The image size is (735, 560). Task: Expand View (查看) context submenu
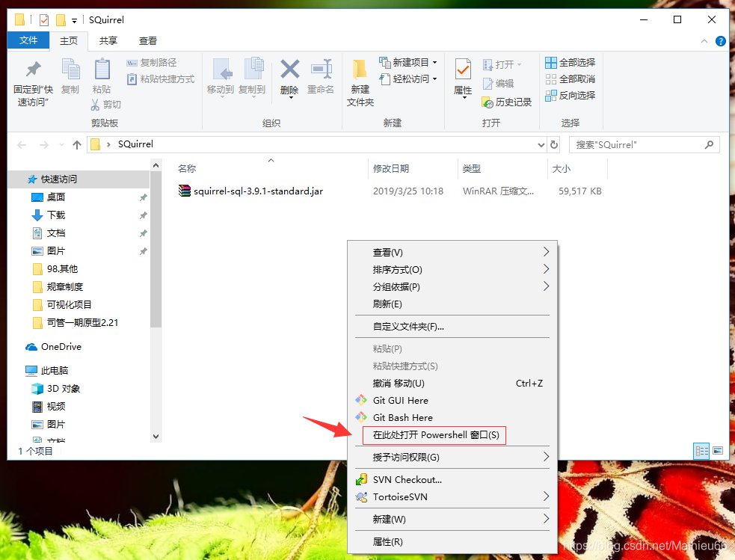coord(452,252)
